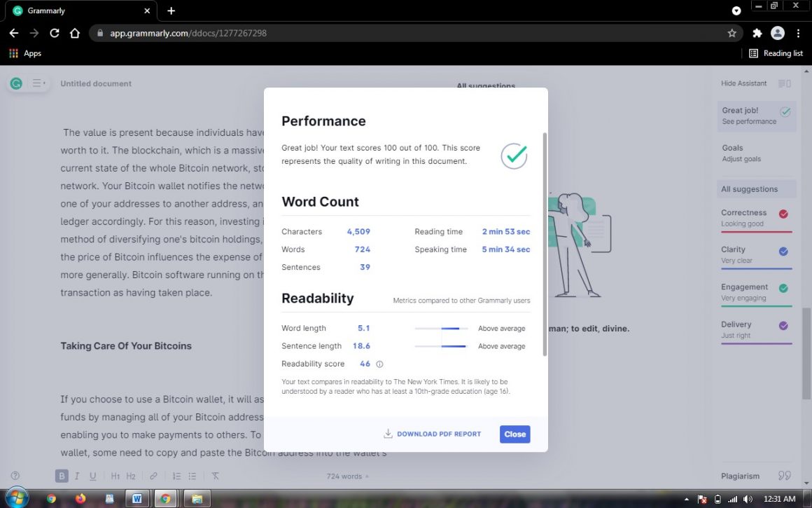This screenshot has width=812, height=508.
Task: Select the Correctness suggestions category
Action: pos(755,218)
